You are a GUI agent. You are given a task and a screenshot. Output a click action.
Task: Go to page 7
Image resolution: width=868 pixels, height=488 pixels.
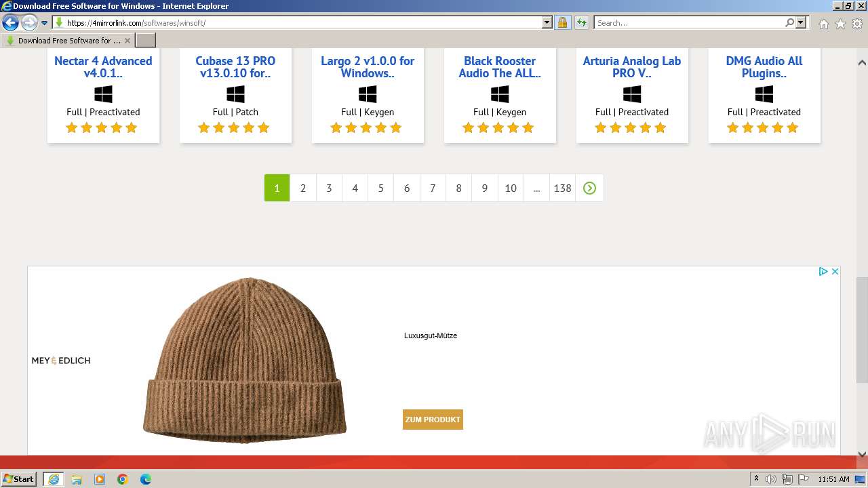(433, 188)
